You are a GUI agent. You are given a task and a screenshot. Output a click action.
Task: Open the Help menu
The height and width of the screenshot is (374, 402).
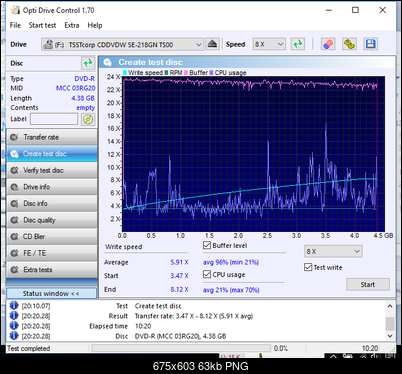(95, 25)
